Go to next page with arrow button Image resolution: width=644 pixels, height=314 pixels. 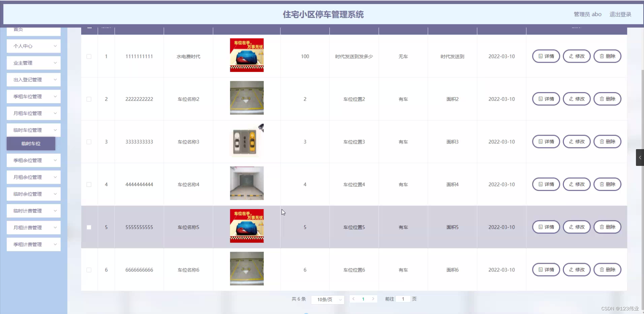tap(373, 299)
